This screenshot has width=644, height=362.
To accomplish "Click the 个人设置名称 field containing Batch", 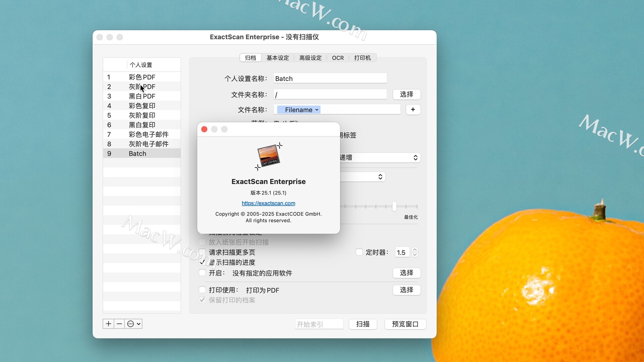I will [x=330, y=78].
